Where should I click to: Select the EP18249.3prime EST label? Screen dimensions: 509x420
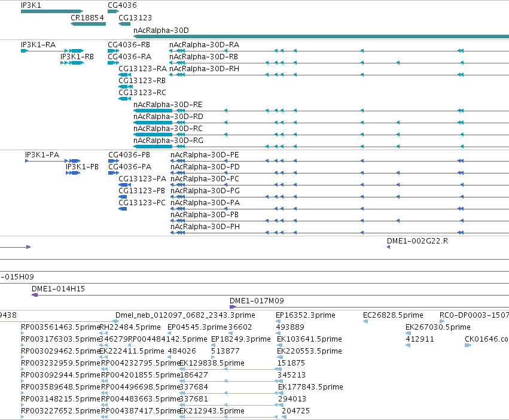(241, 339)
